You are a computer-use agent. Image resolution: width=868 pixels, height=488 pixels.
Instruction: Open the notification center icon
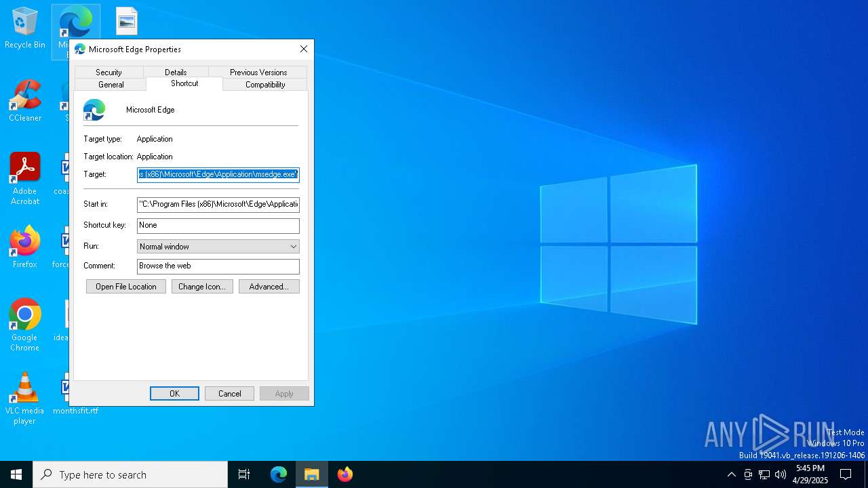846,474
